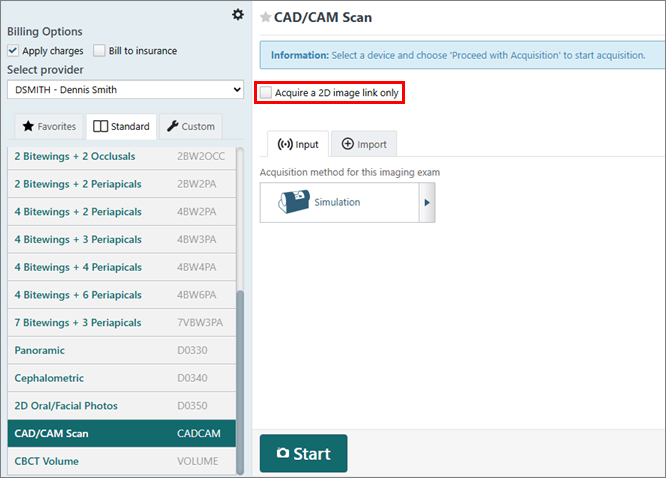This screenshot has height=478, width=666.
Task: Select 2 Bitewings + 2 Periapicals procedure
Action: (x=121, y=184)
